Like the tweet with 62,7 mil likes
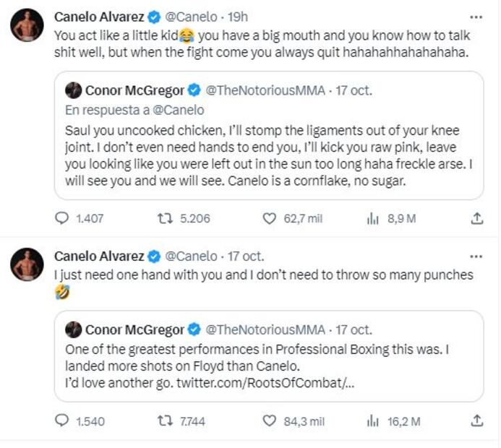Screen dimensions: 501x448 [x=269, y=218]
